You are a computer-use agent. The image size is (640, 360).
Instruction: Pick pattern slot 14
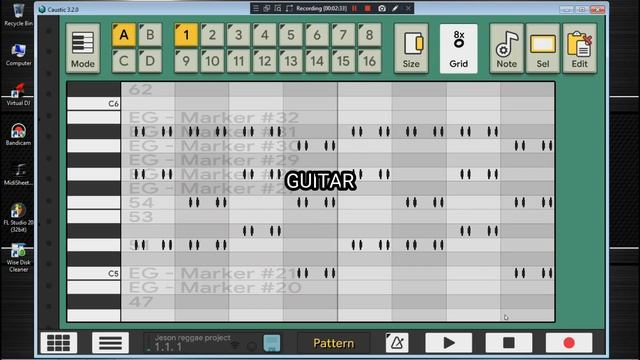[x=317, y=61]
